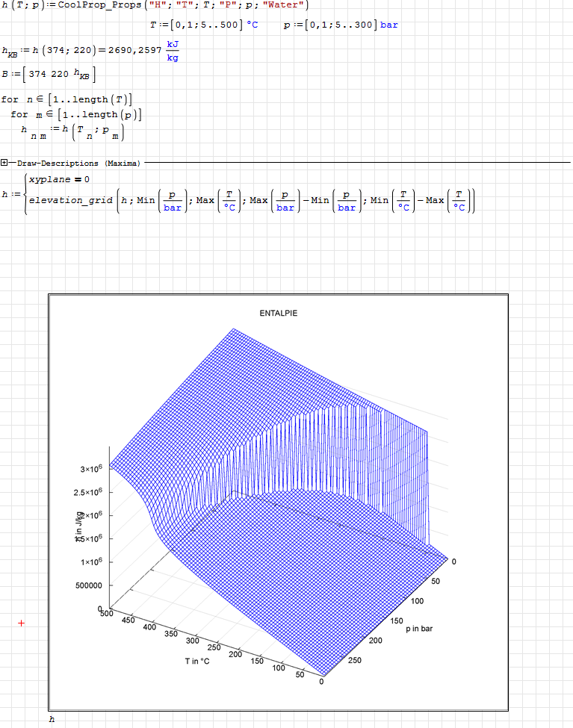Select the B matrix definition
Screen dimensions: 573x728
49,75
